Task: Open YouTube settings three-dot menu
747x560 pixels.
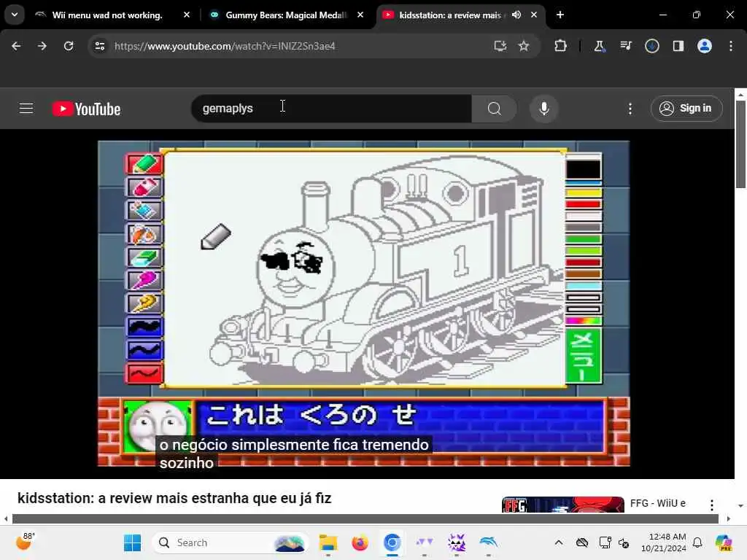Action: click(x=630, y=109)
